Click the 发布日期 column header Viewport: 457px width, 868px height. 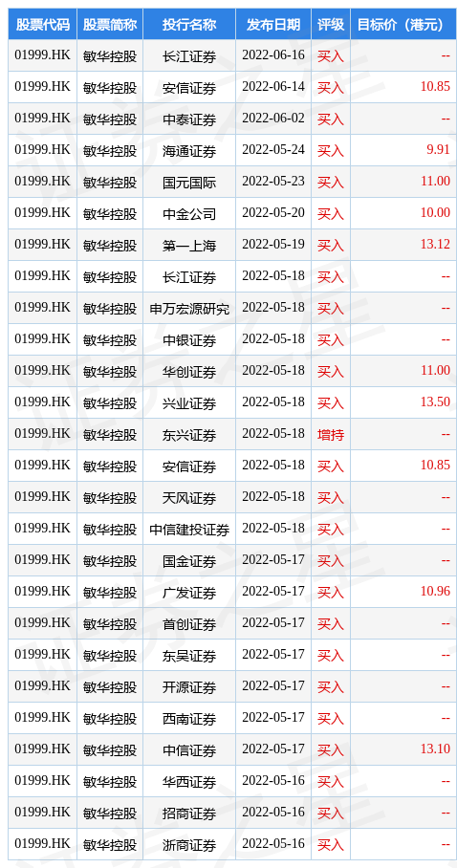pyautogui.click(x=273, y=24)
